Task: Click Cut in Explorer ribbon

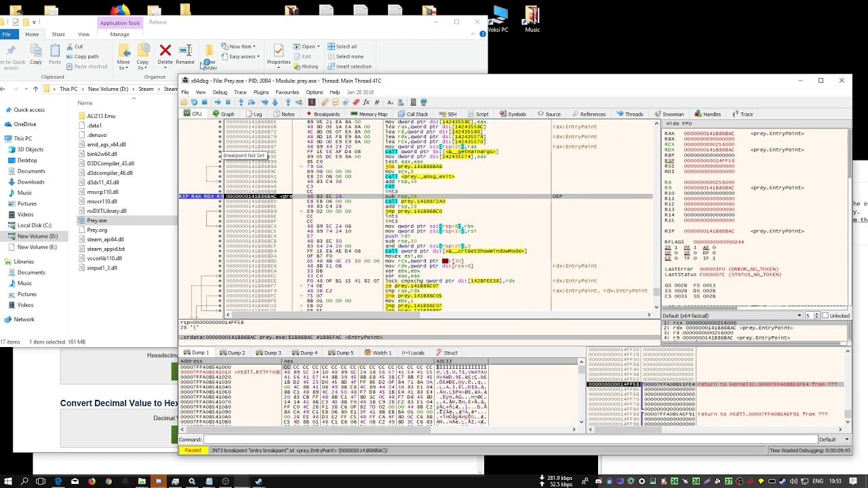Action: 75,47
